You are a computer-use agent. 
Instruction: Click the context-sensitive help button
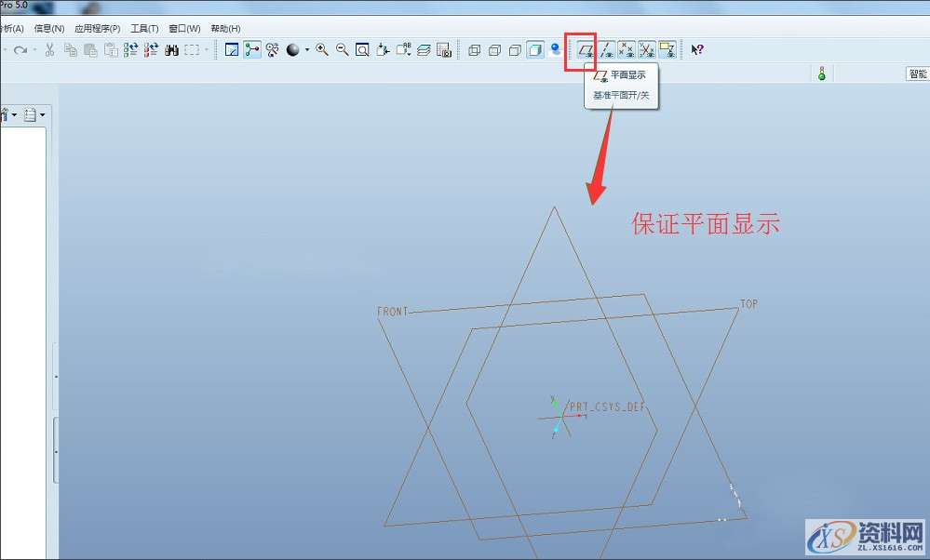(x=696, y=49)
